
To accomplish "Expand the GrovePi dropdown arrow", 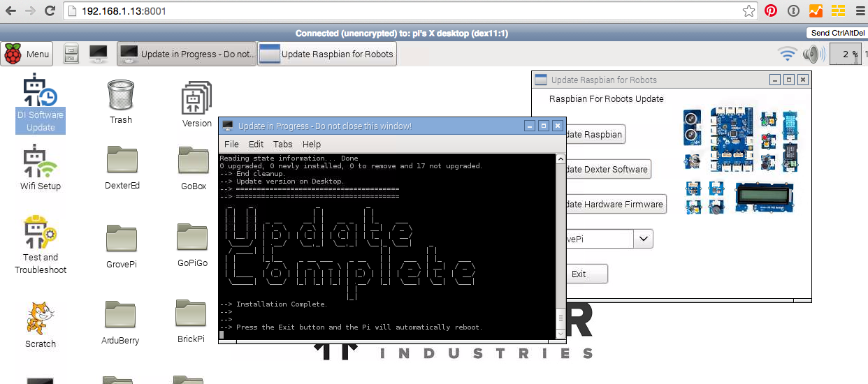I will pos(643,239).
